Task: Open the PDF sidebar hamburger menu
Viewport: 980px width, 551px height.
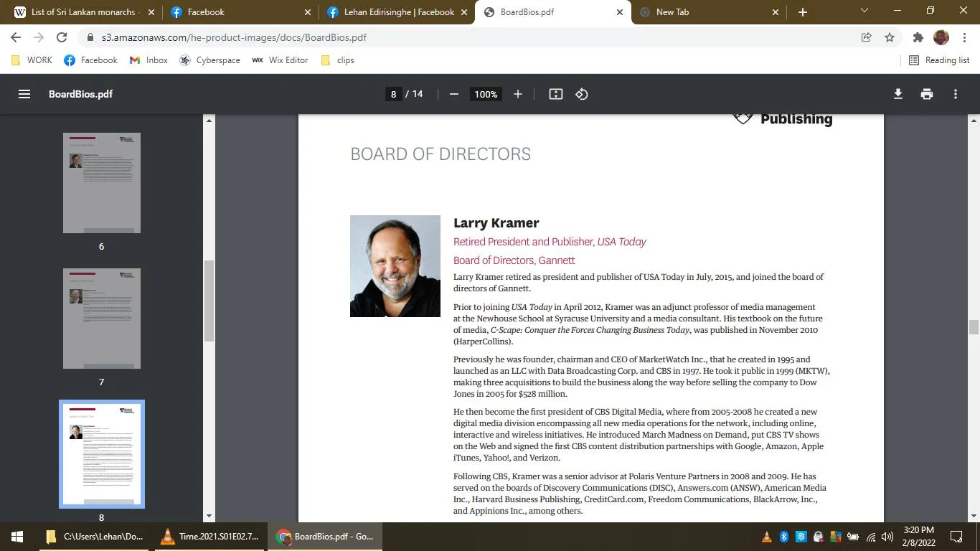Action: pos(24,94)
